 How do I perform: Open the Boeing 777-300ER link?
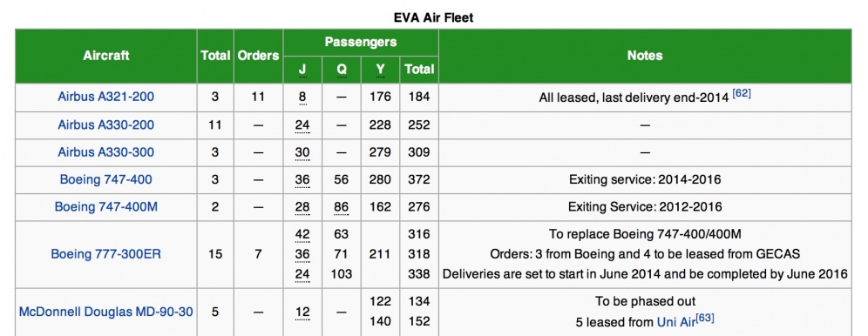click(105, 254)
